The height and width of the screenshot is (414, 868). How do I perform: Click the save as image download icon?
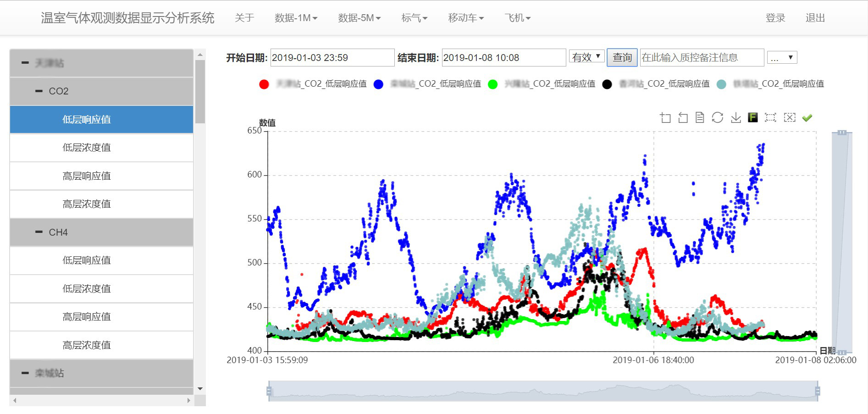(x=735, y=118)
